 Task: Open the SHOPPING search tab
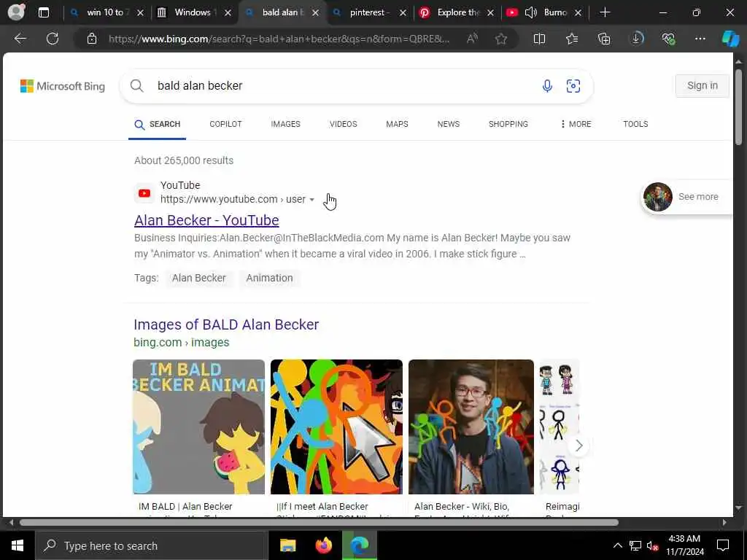(x=508, y=124)
